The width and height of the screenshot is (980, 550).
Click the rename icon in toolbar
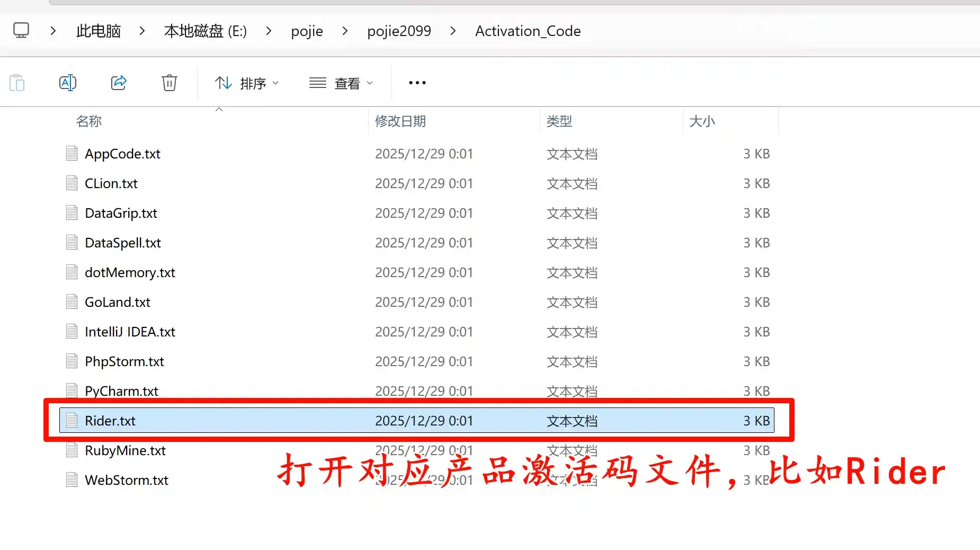pyautogui.click(x=68, y=83)
